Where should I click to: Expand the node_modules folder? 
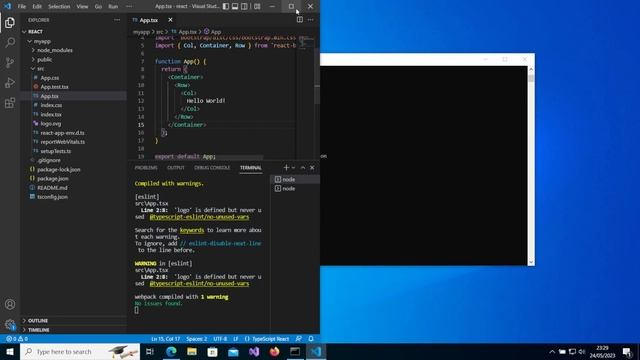pos(73,50)
